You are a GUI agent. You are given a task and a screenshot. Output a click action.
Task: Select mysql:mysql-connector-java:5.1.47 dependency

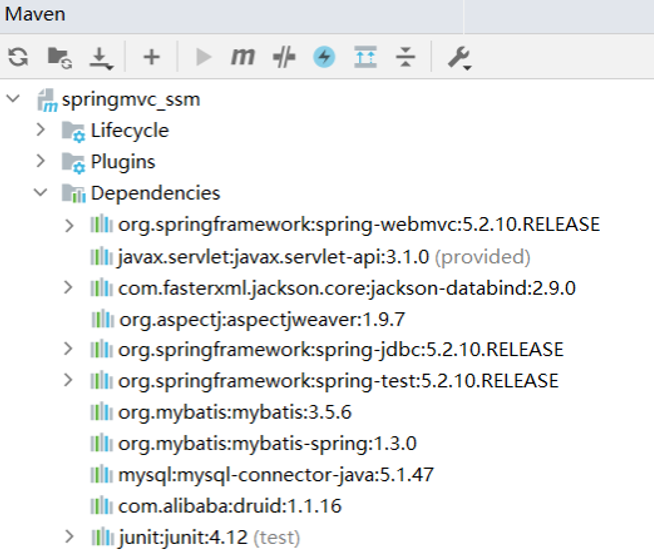click(x=276, y=475)
